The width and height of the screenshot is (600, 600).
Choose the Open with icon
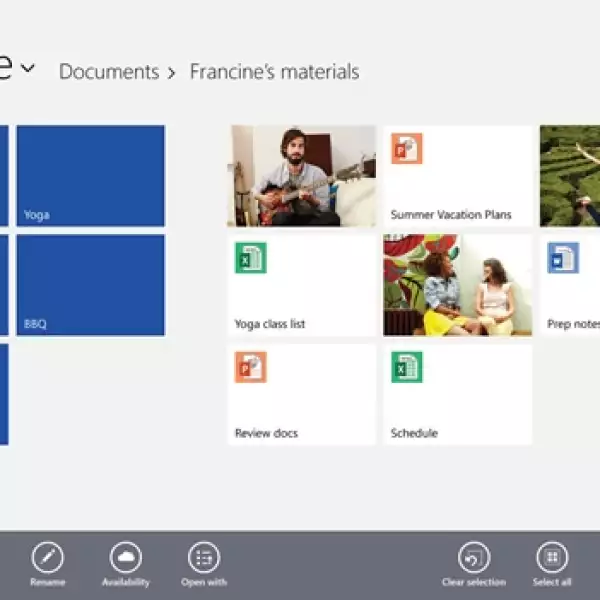pos(204,557)
